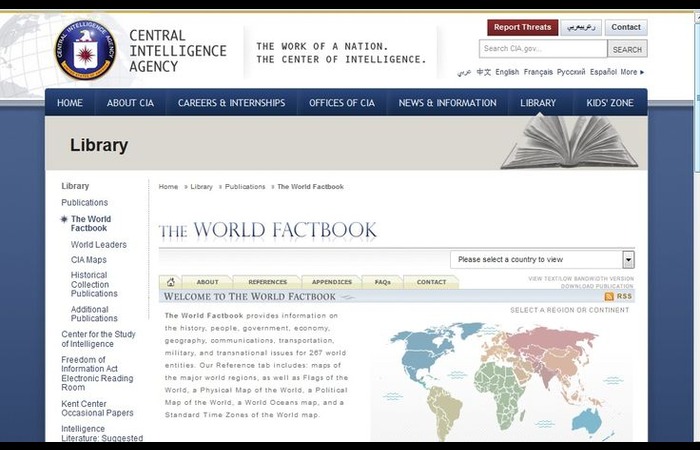
Task: Switch to the APPENDICES tab
Action: (x=332, y=282)
